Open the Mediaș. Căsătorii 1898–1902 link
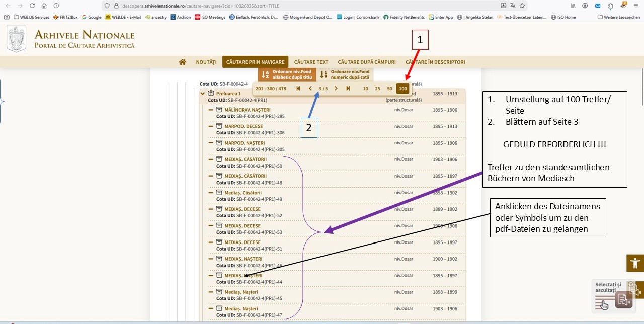This screenshot has height=324, width=644. point(243,193)
